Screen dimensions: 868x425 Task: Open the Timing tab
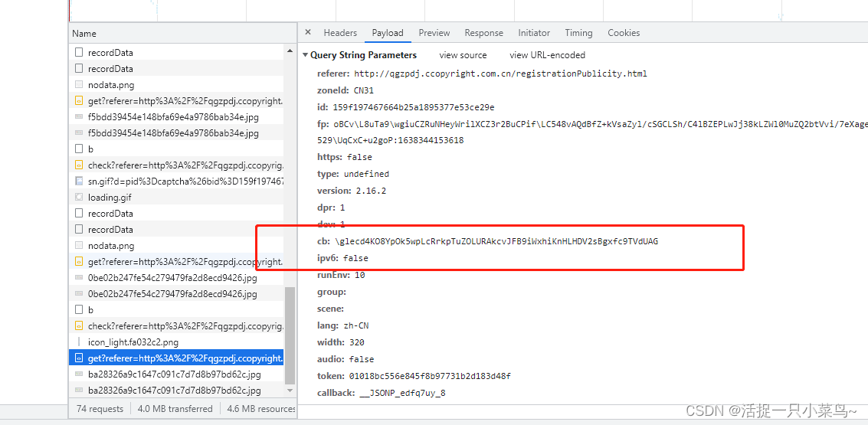coord(578,33)
